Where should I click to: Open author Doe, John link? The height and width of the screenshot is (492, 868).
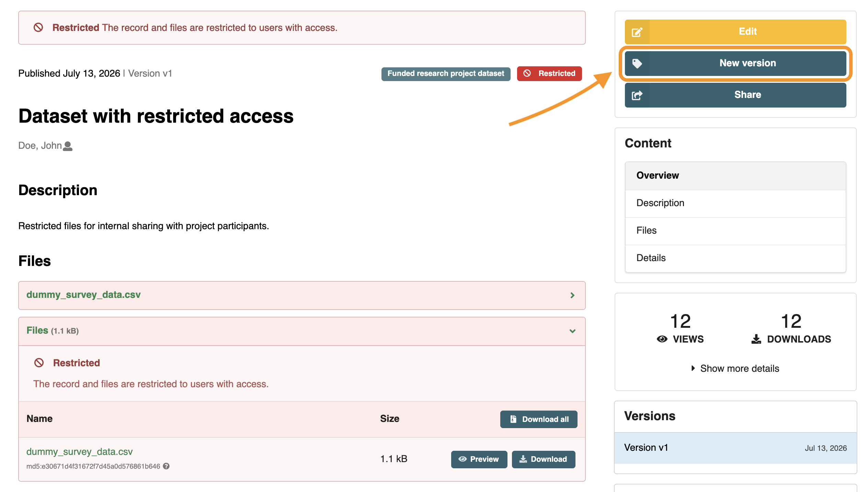tap(40, 146)
